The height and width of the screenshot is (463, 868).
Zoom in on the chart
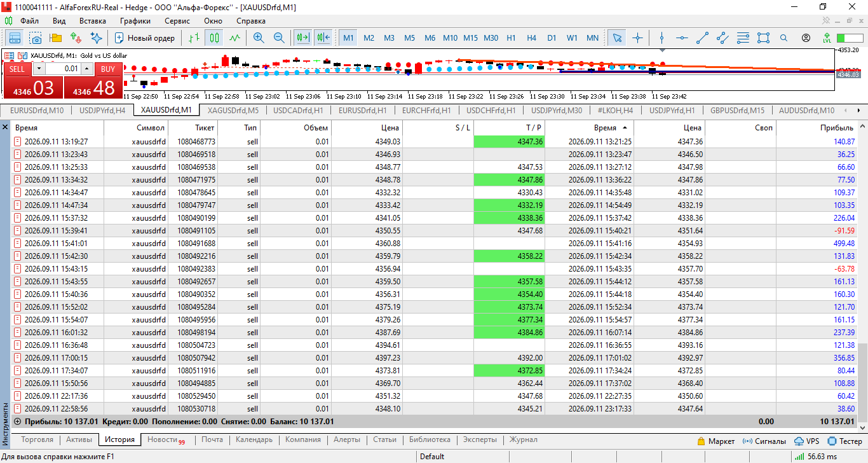click(x=259, y=38)
